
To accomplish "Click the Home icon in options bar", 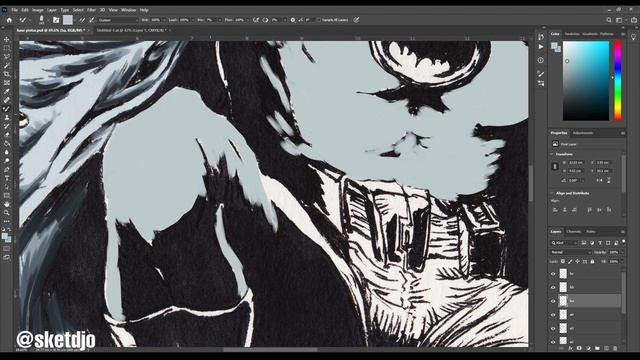I will point(9,20).
